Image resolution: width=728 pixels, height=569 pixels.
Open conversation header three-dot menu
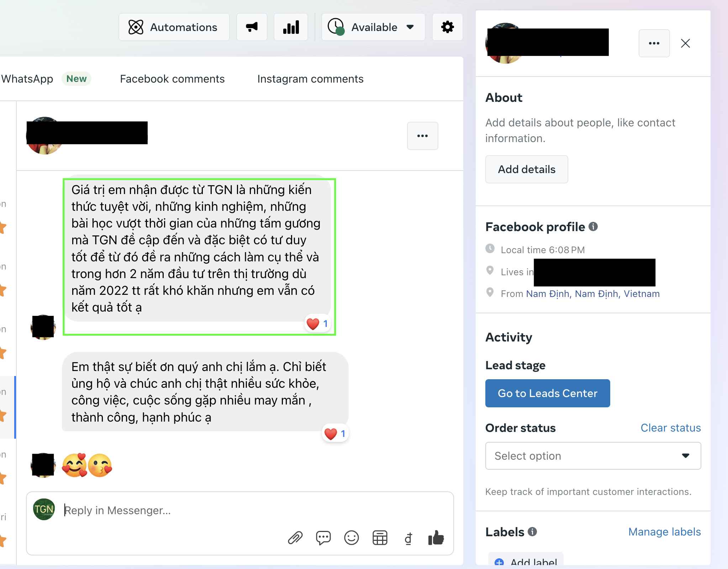pos(422,136)
